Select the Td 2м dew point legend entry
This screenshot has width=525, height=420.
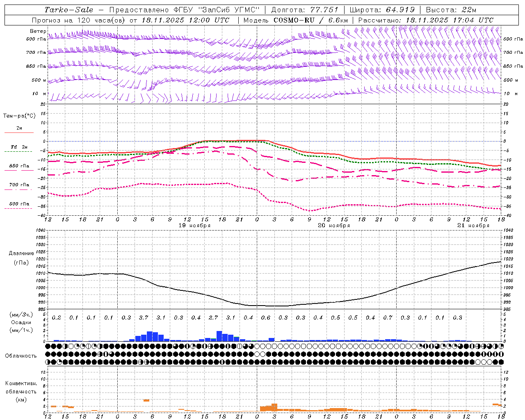pos(18,149)
